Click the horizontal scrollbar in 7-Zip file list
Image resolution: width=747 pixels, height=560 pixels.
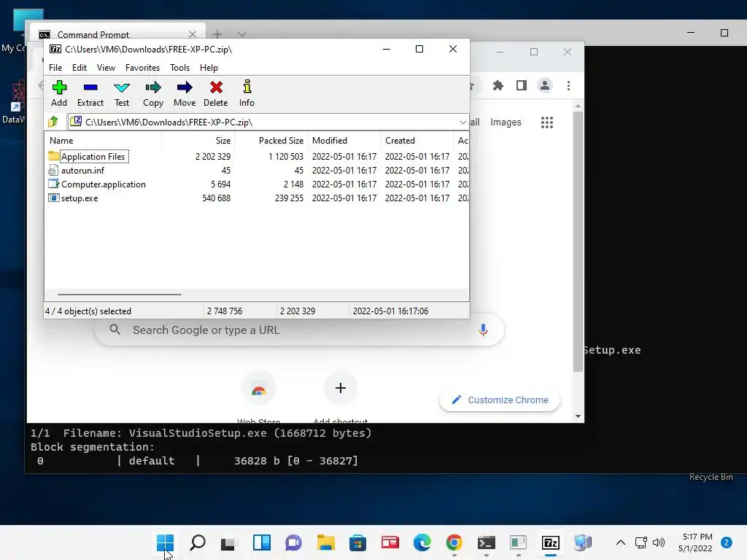tap(119, 295)
